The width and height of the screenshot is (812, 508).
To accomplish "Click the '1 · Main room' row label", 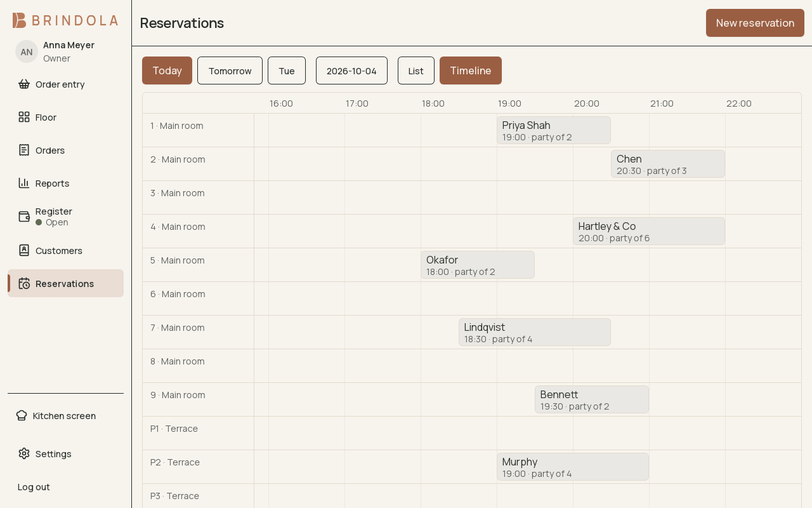I will coord(177,125).
